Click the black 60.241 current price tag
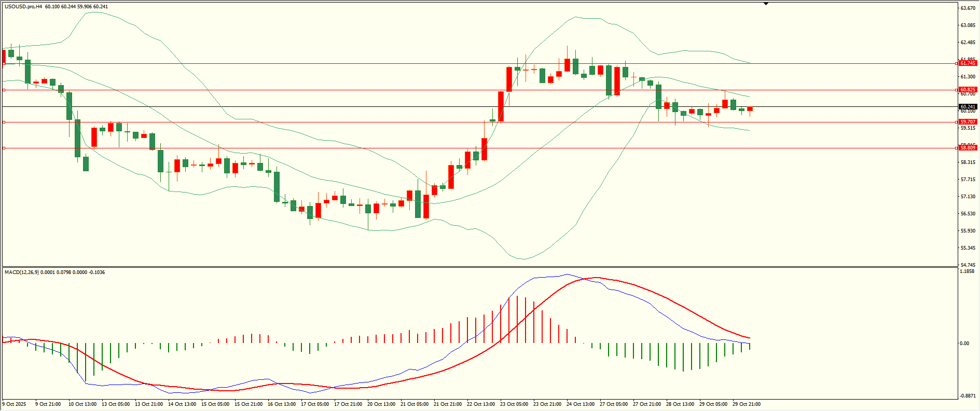Image resolution: width=980 pixels, height=411 pixels. (968, 107)
